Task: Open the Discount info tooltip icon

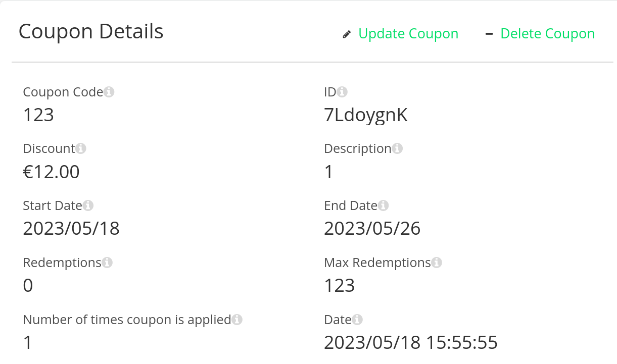Action: [81, 148]
